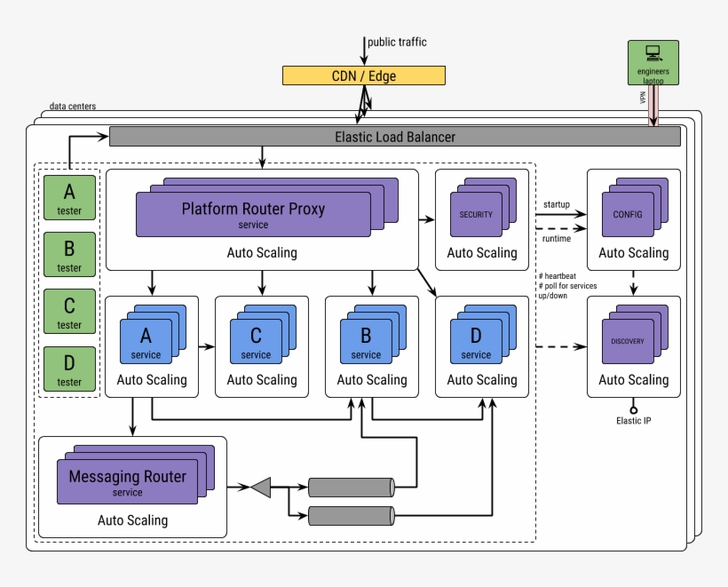Click the CDN / Edge header bar

click(363, 75)
